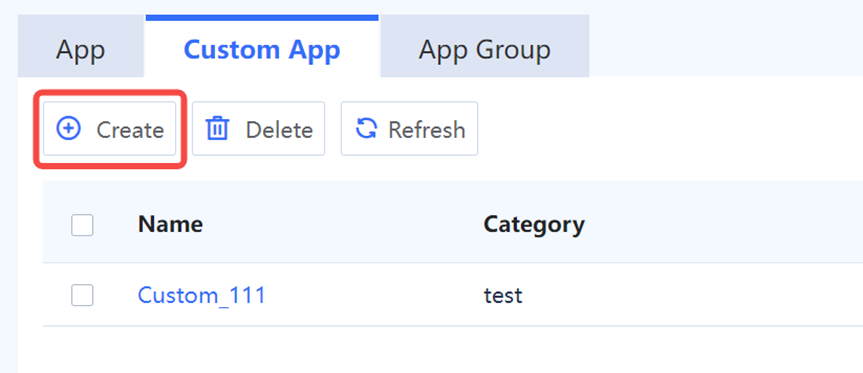
Task: Tick the select-all checkbox beside Name
Action: click(x=82, y=224)
